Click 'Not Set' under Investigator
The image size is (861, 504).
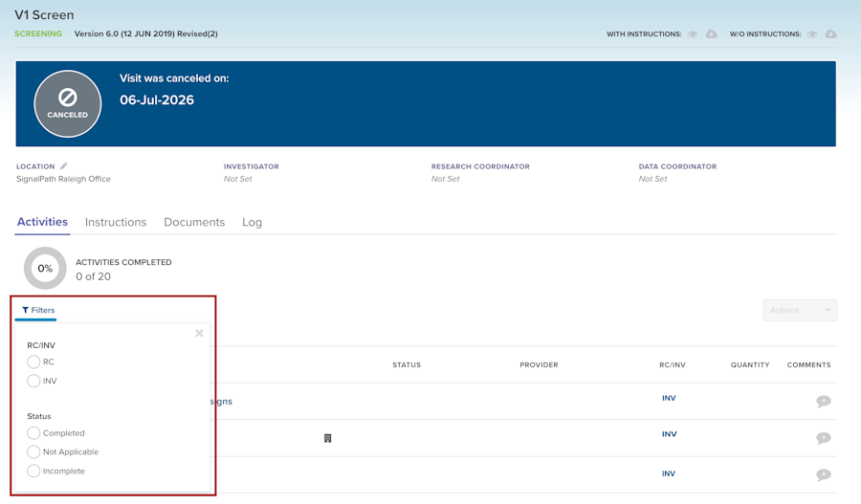tap(238, 179)
